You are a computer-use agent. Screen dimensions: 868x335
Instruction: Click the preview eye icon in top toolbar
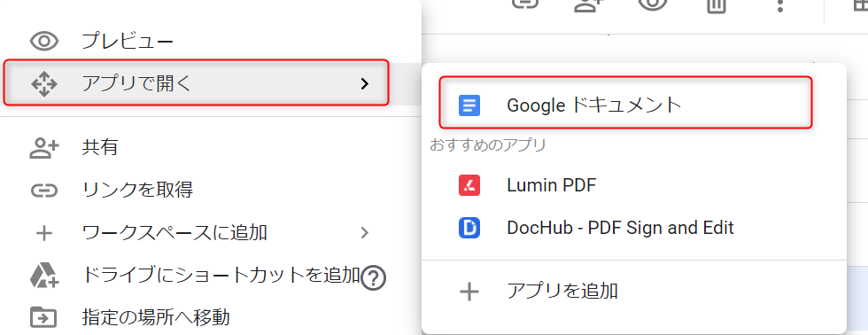click(653, 4)
